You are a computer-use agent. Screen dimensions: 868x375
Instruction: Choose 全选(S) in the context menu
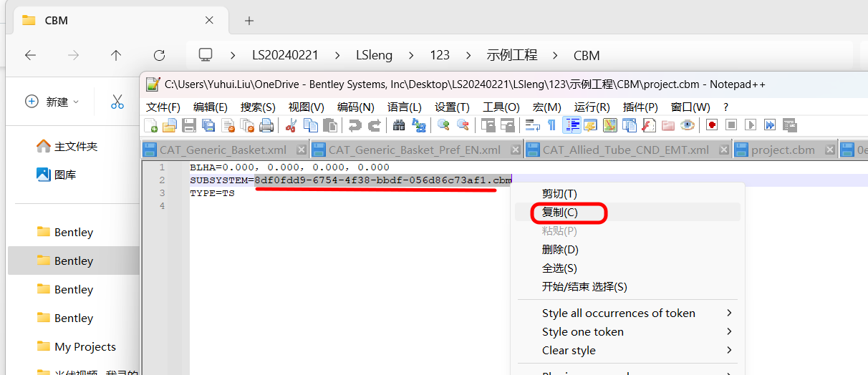[559, 268]
